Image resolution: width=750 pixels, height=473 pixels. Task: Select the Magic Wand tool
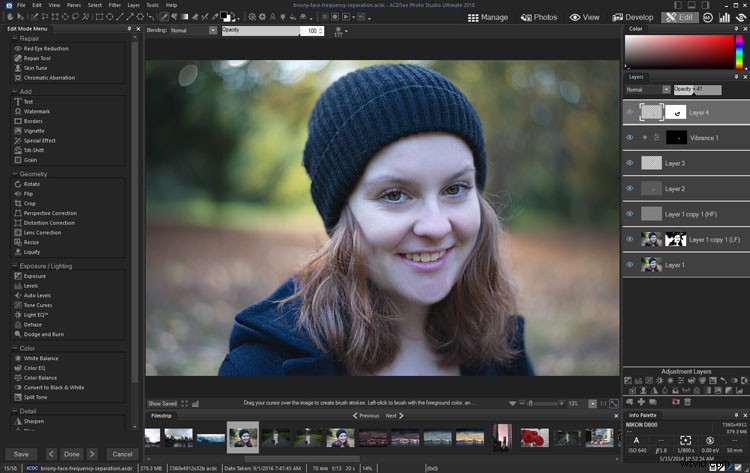(86, 17)
